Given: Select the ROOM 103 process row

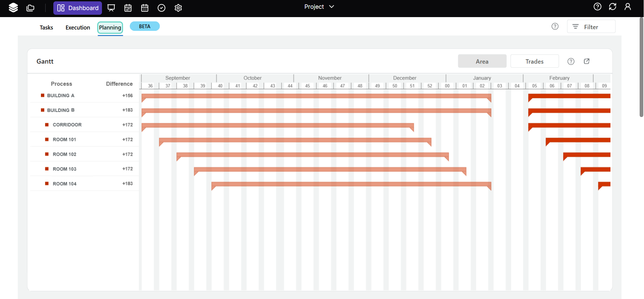Looking at the screenshot, I should 64,169.
